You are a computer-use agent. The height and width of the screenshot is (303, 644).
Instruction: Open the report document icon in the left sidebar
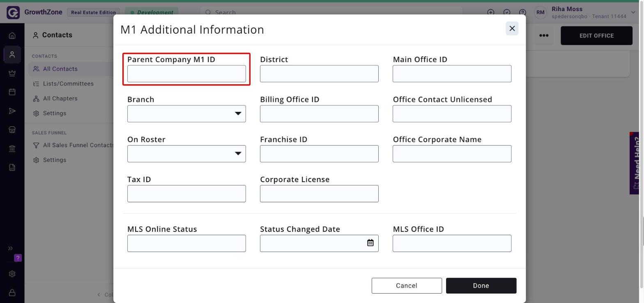point(12,167)
